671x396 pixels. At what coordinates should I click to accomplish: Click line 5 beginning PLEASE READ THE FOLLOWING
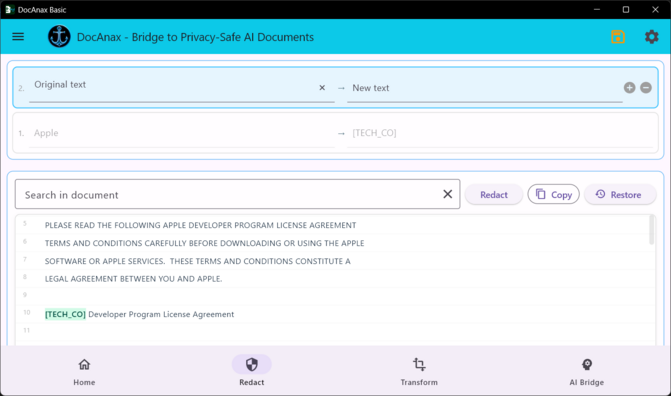click(200, 225)
